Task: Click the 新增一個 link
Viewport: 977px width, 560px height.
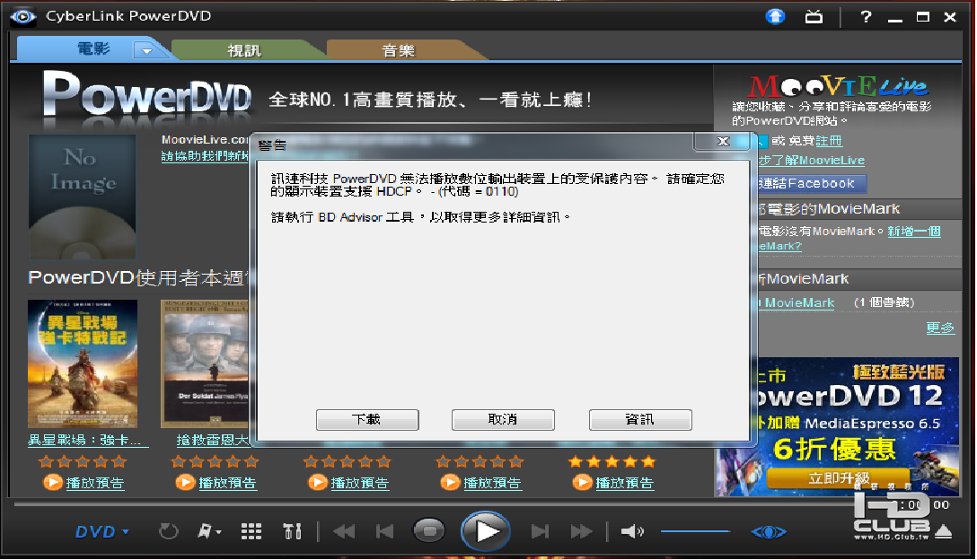Action: pyautogui.click(x=914, y=232)
